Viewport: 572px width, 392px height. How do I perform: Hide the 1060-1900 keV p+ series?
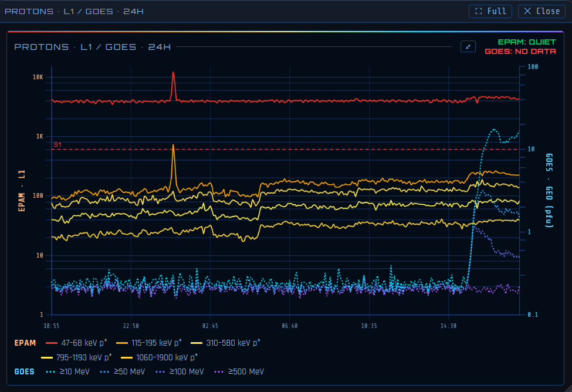click(159, 357)
